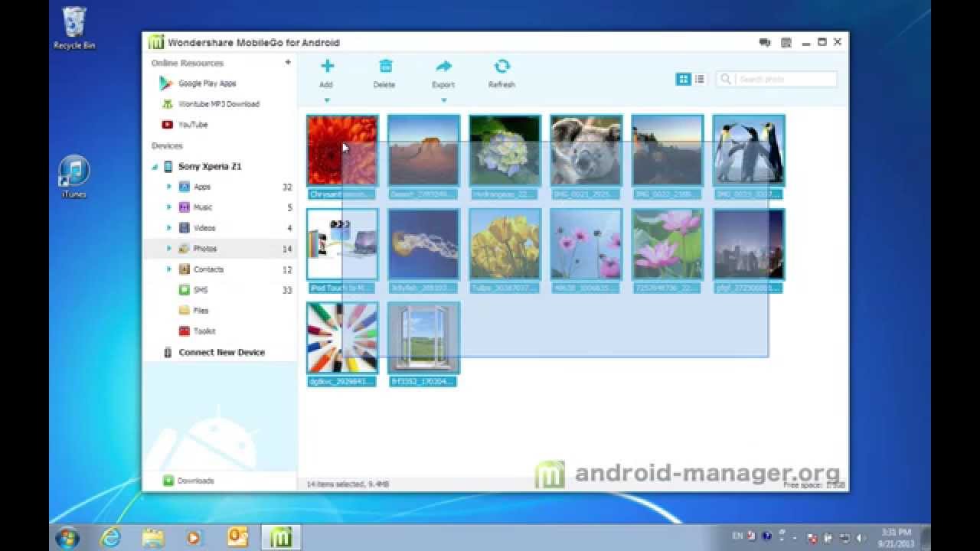Add online resource with plus button

pyautogui.click(x=288, y=63)
